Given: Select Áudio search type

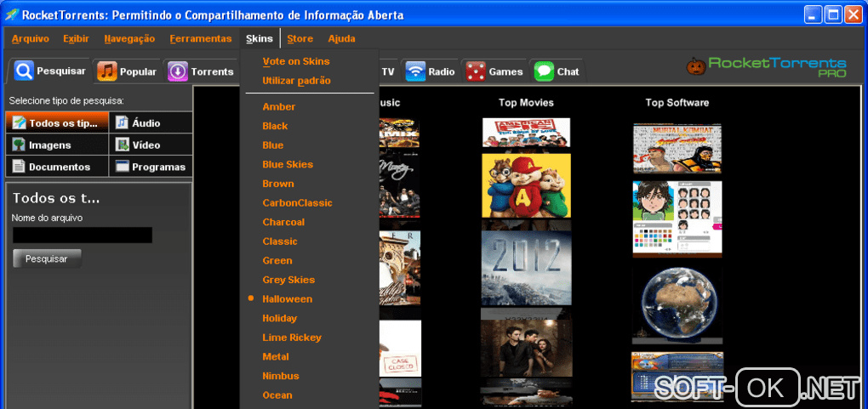Looking at the screenshot, I should click(x=151, y=122).
